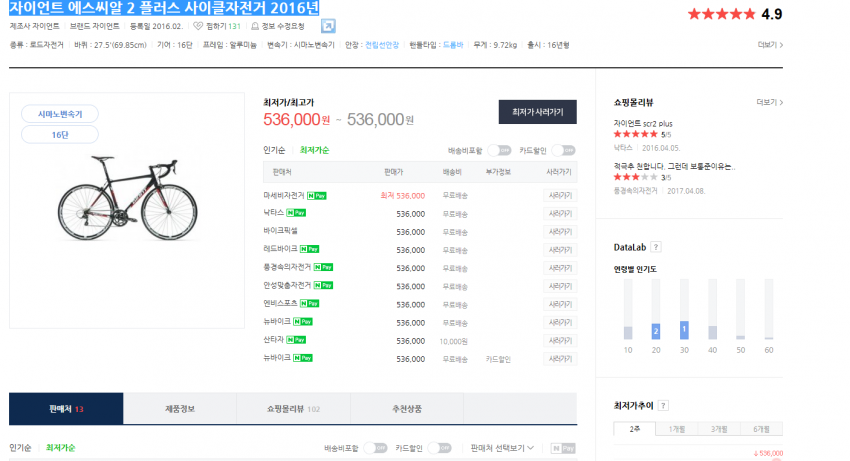Open the 풍경속의자전거 seller link in the price table

pyautogui.click(x=287, y=267)
